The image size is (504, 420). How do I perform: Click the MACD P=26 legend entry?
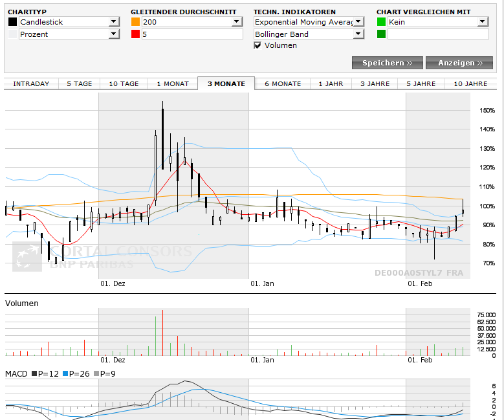coord(76,373)
